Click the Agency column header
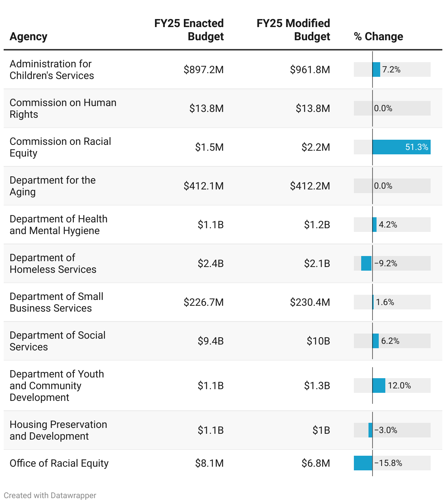446x504 pixels. point(29,37)
